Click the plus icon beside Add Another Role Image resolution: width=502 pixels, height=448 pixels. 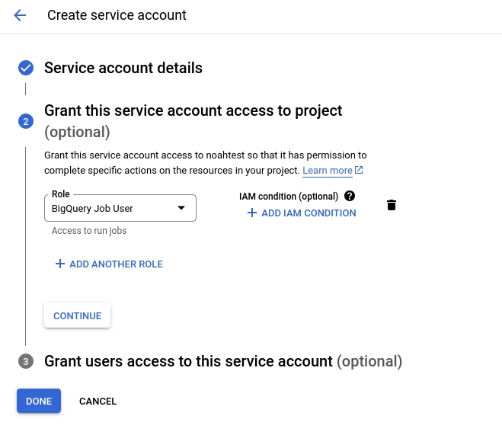(60, 264)
